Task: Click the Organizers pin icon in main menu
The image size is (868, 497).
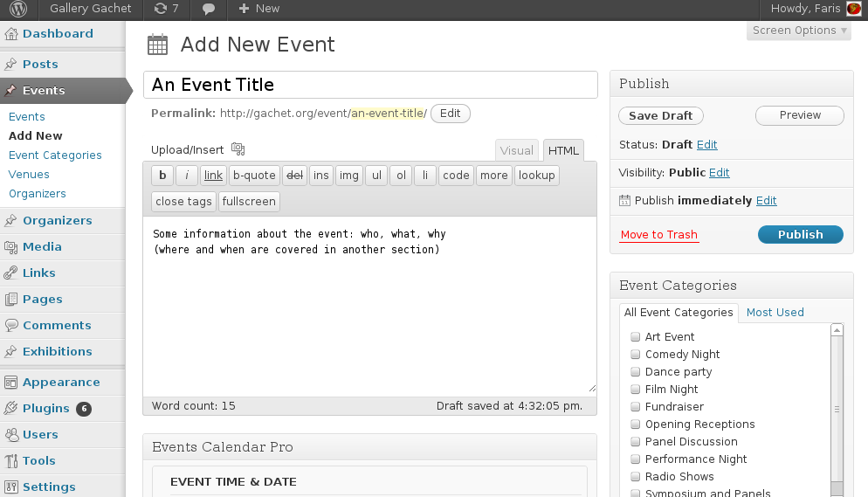Action: tap(10, 221)
